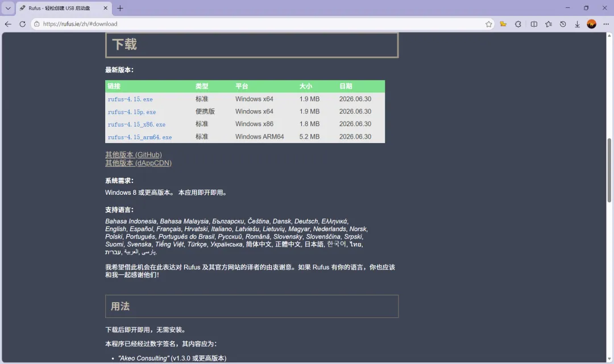Click the scrollbar up arrow
614x364 pixels.
(609, 36)
